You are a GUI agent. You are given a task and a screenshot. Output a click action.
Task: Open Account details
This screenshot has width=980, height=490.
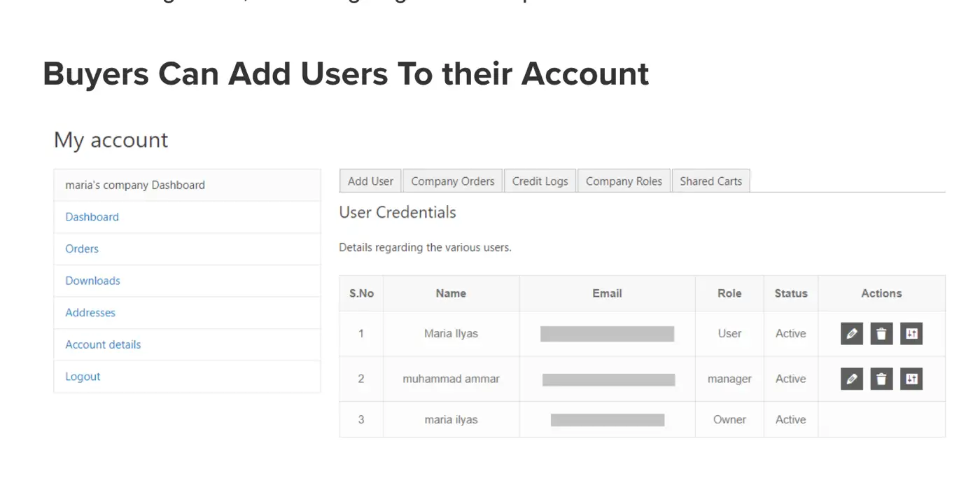[102, 344]
